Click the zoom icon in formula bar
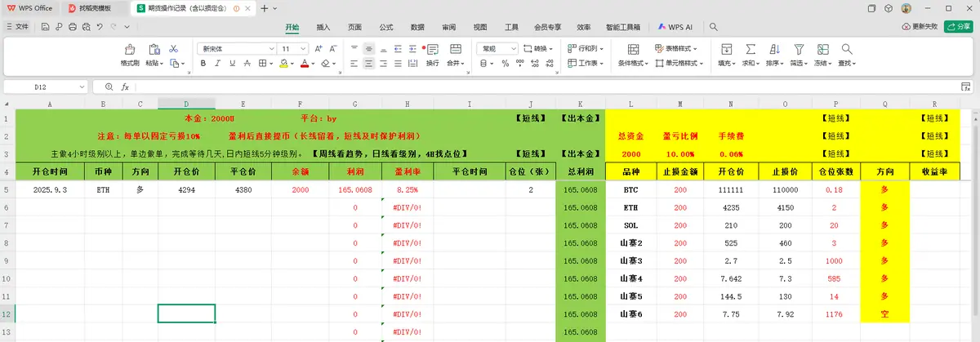980x342 pixels. click(109, 87)
